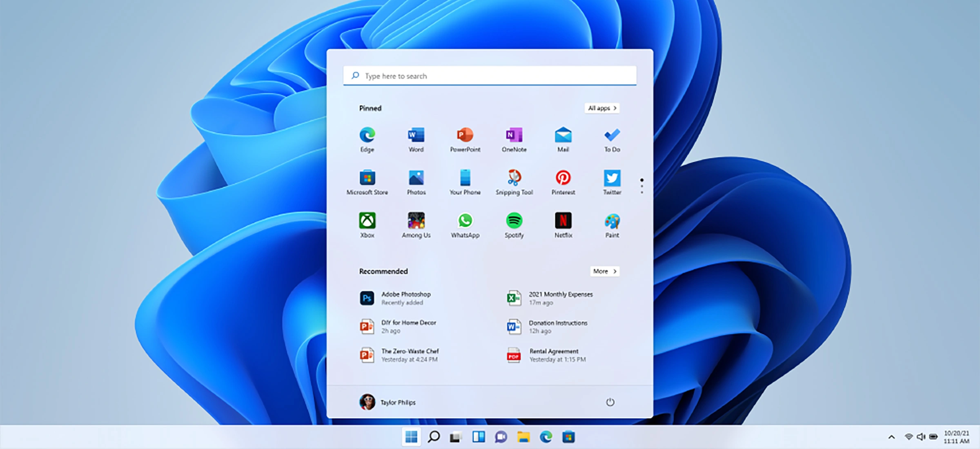The width and height of the screenshot is (980, 449).
Task: Launch the Photos app
Action: pos(416,182)
